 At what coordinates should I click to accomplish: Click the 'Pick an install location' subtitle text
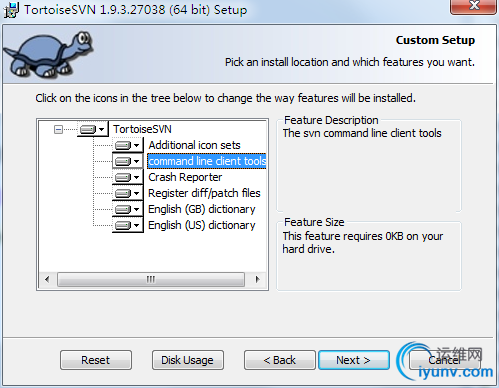coord(350,62)
